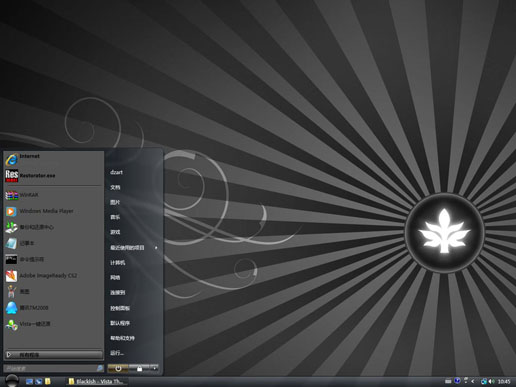Click the power button in Start menu
Screen dimensions: 516x387
coord(118,368)
